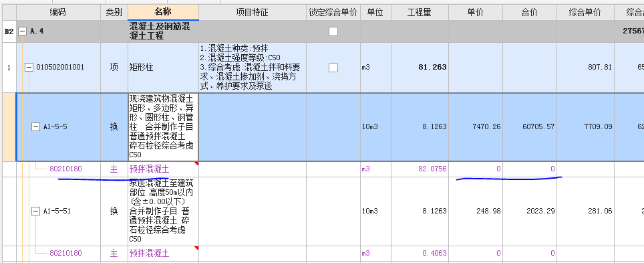
Task: Click the 编码 column header
Action: (58, 12)
